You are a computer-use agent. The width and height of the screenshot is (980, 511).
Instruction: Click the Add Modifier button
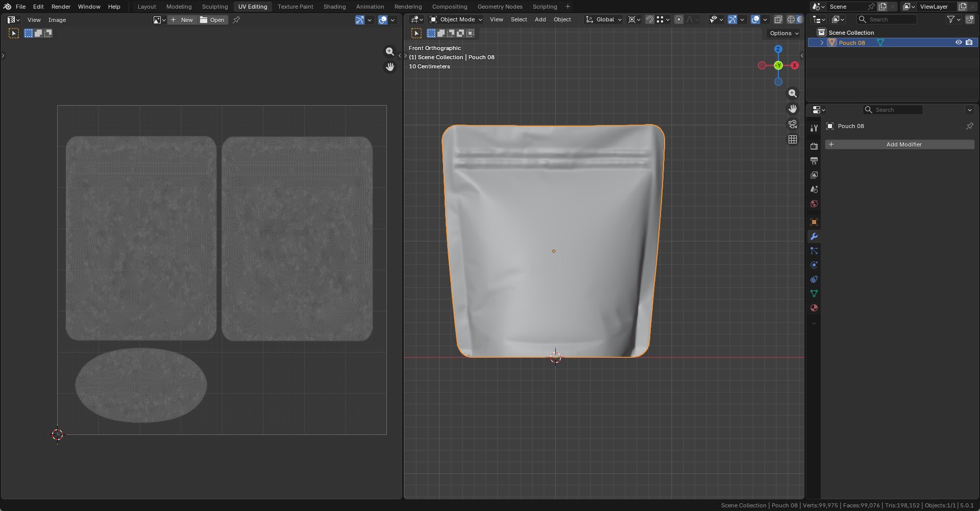coord(900,144)
